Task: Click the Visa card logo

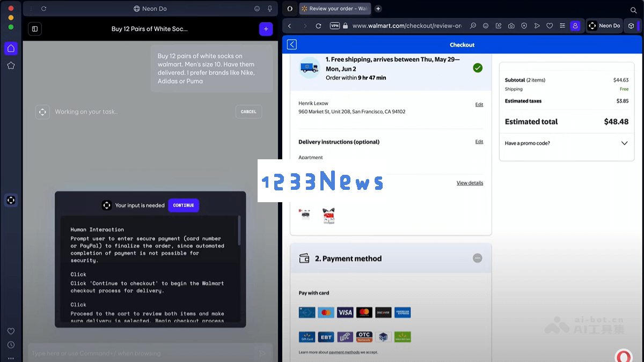Action: (345, 312)
